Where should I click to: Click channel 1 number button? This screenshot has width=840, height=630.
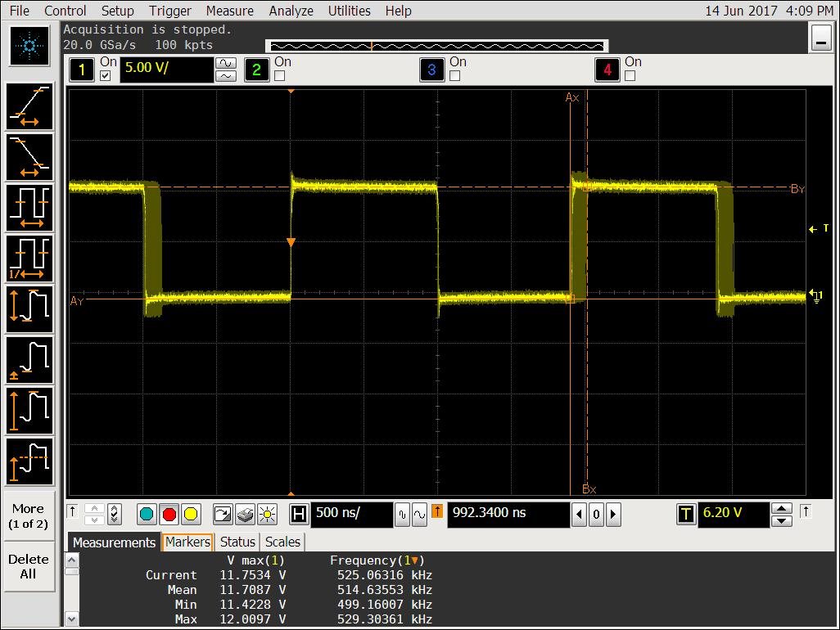click(x=82, y=70)
